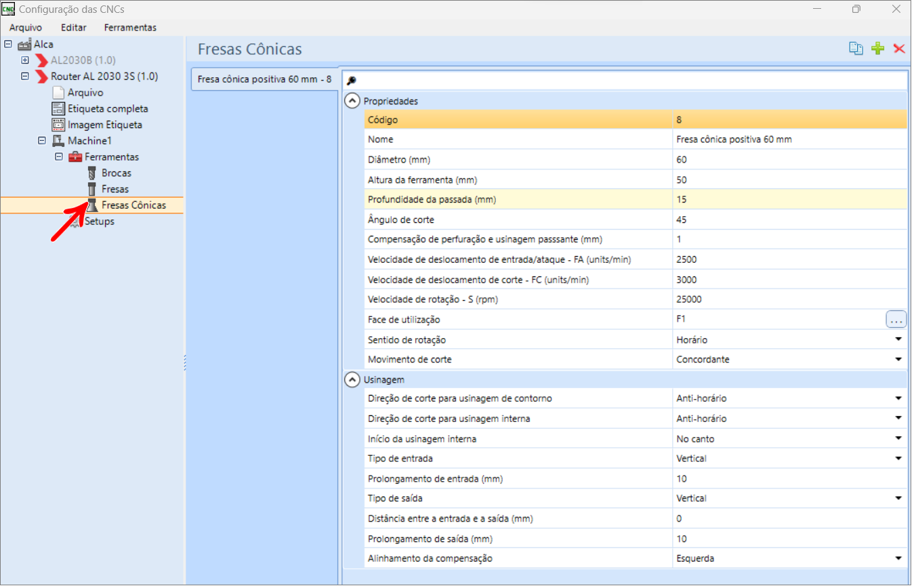
Task: Open Direção de corte para usinagem interna dropdown
Action: pyautogui.click(x=898, y=419)
